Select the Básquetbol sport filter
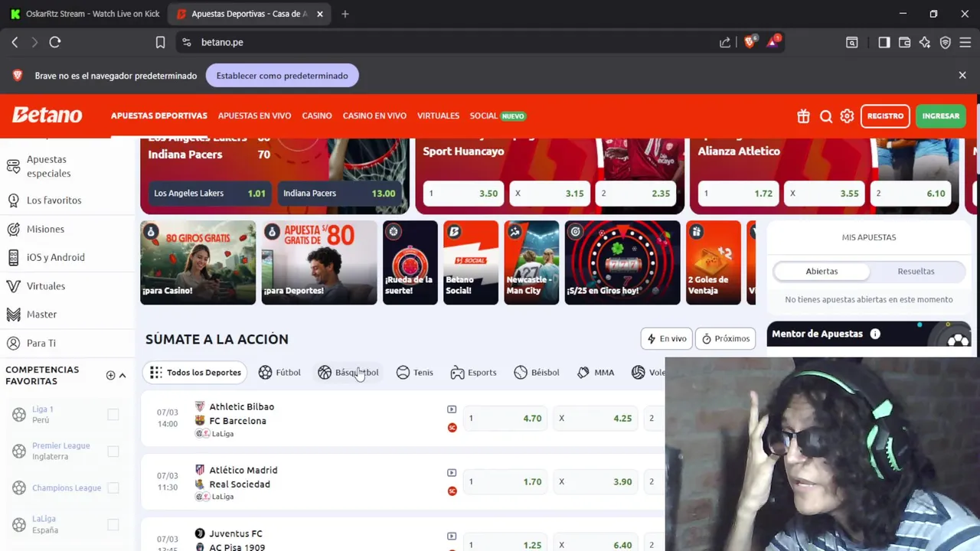 point(348,373)
